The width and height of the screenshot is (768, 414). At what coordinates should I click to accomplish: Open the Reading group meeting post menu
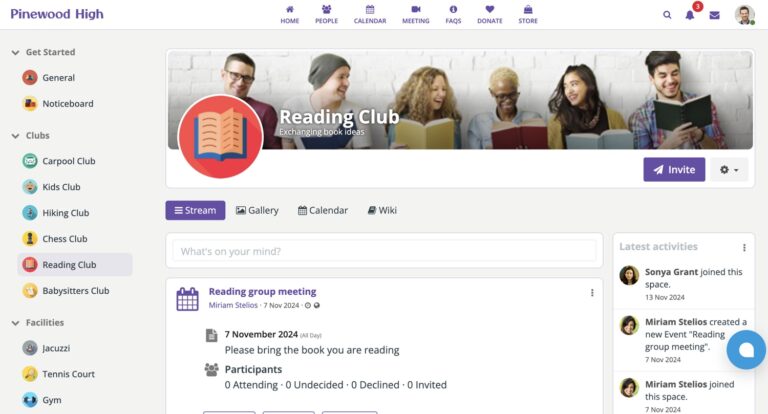pyautogui.click(x=592, y=292)
